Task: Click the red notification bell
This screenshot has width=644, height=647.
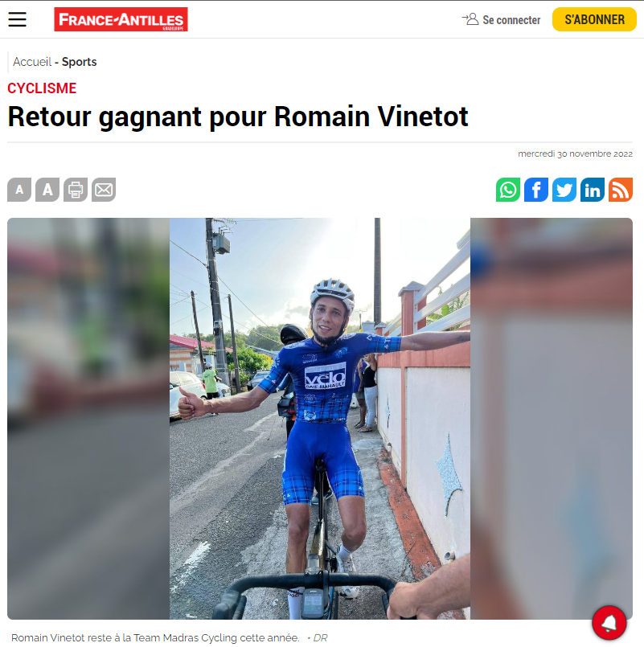Action: click(x=609, y=623)
